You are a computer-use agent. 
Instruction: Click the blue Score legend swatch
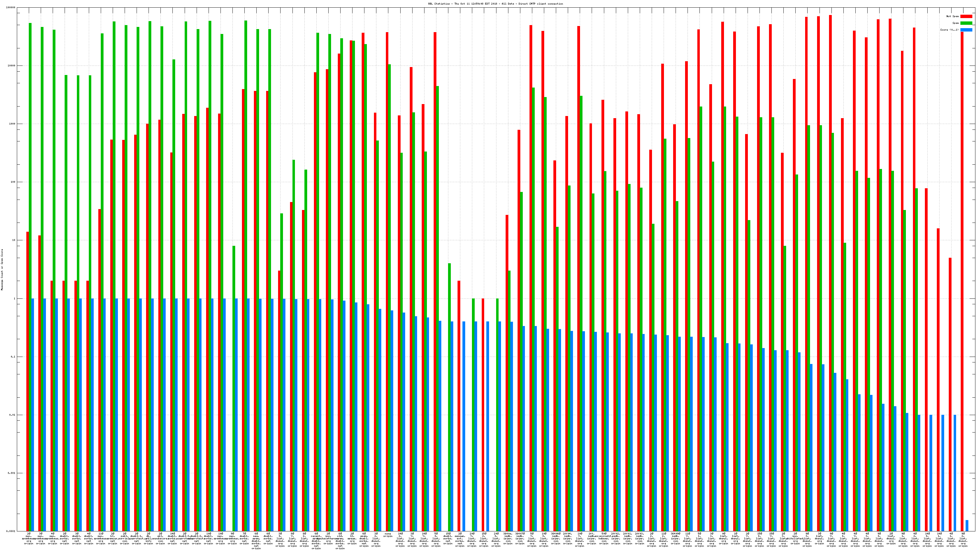pyautogui.click(x=966, y=30)
